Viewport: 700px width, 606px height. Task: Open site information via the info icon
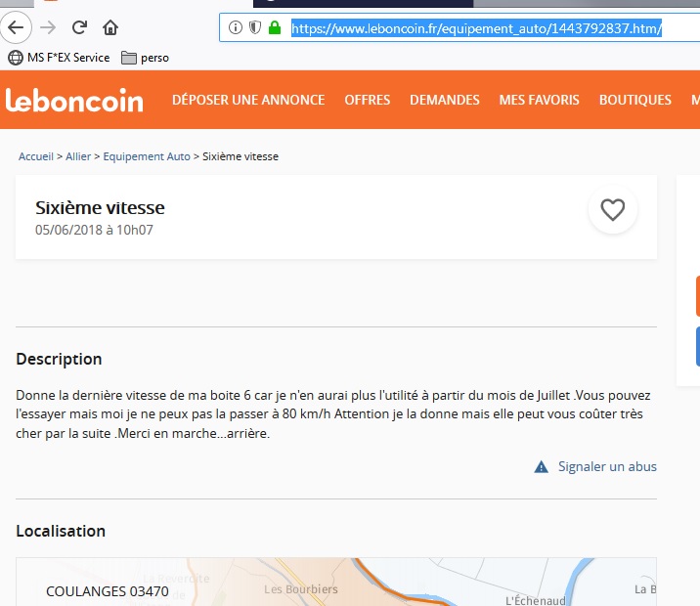point(236,27)
